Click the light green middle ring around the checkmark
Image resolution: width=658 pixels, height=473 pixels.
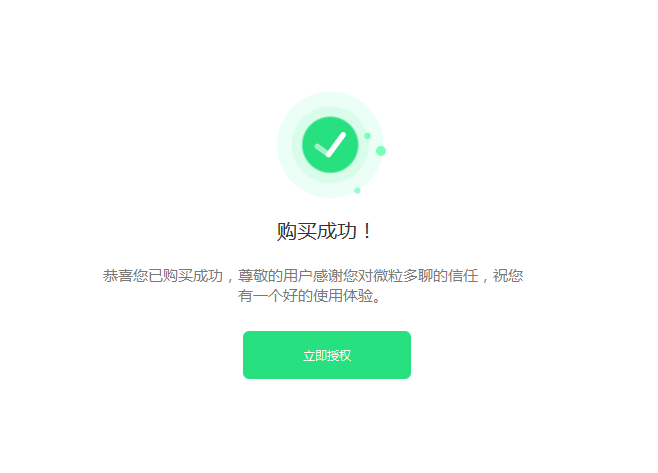click(x=330, y=111)
